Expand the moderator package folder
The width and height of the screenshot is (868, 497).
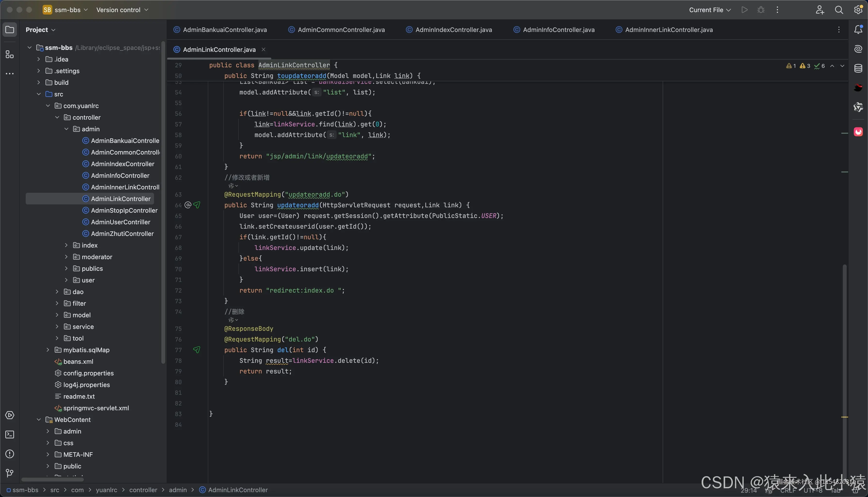point(66,257)
